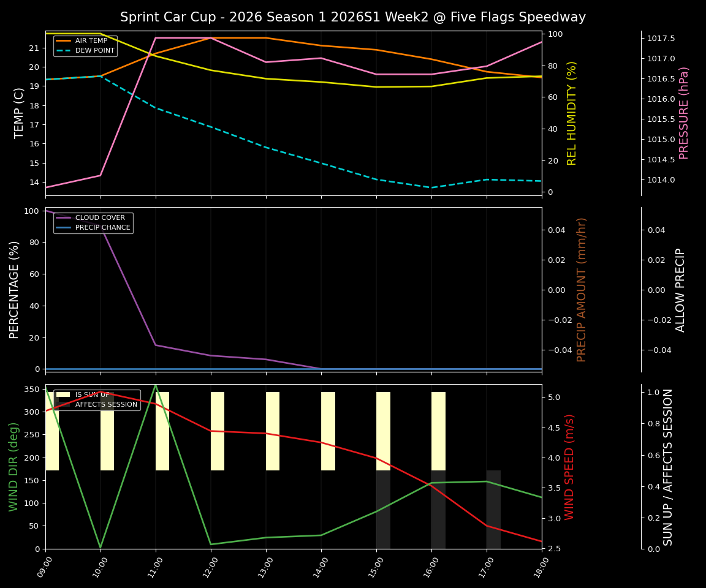Image resolution: width=706 pixels, height=588 pixels.
Task: Toggle the AIR TEMP legend entry
Action: (86, 42)
